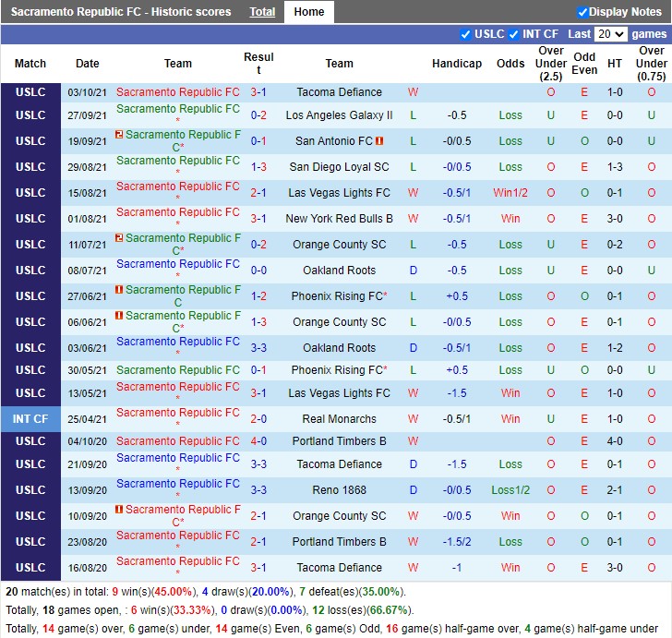Click card icon in 11/07/21 Sacramento row
The image size is (672, 638).
click(x=120, y=238)
